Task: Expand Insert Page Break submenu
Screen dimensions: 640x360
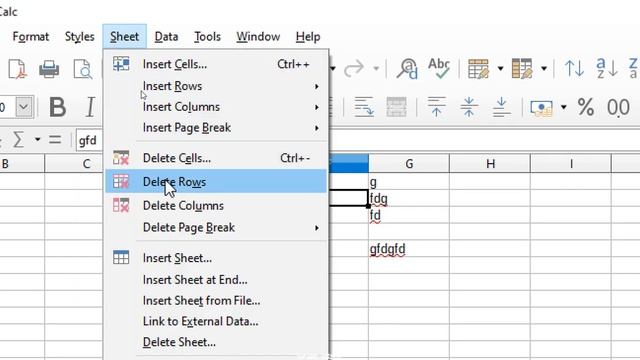Action: 316,128
